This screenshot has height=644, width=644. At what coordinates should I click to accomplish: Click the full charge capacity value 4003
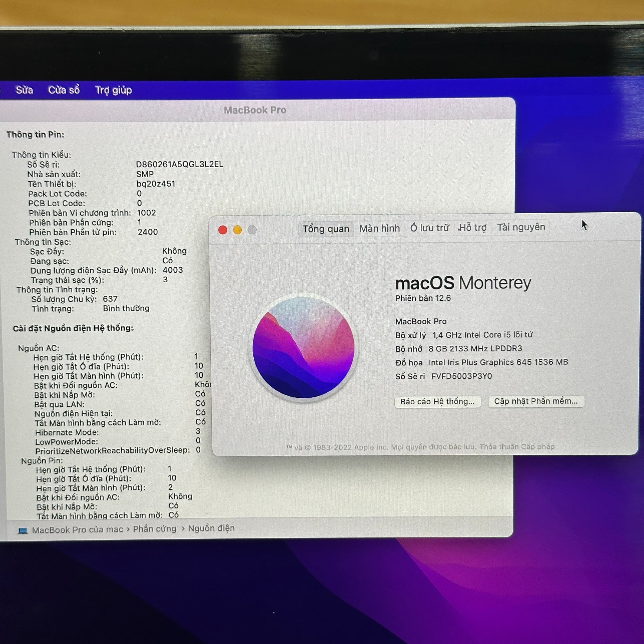click(173, 270)
